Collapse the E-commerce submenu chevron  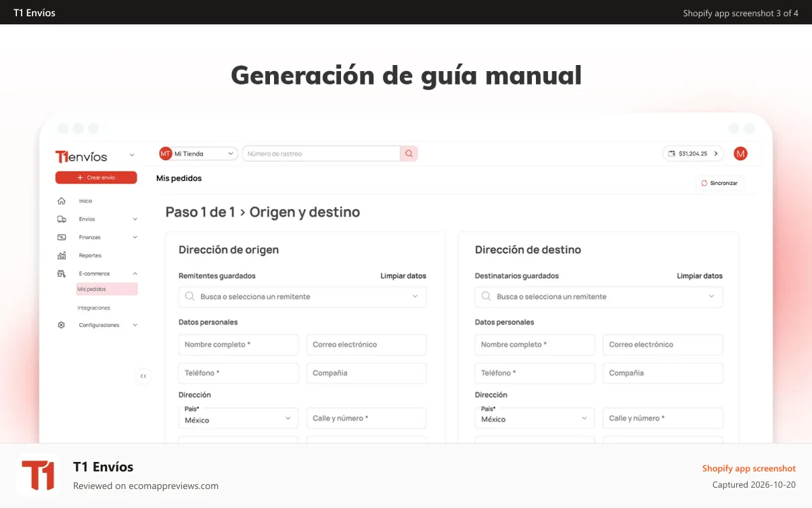click(135, 274)
